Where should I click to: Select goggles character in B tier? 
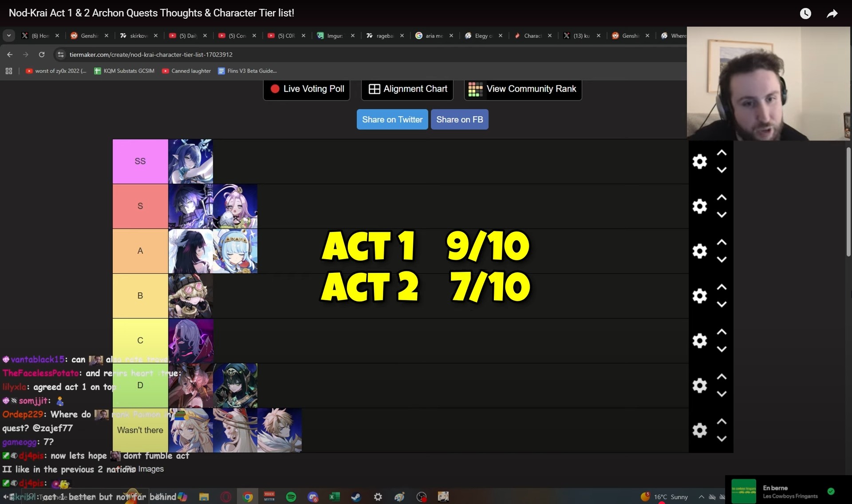point(190,296)
